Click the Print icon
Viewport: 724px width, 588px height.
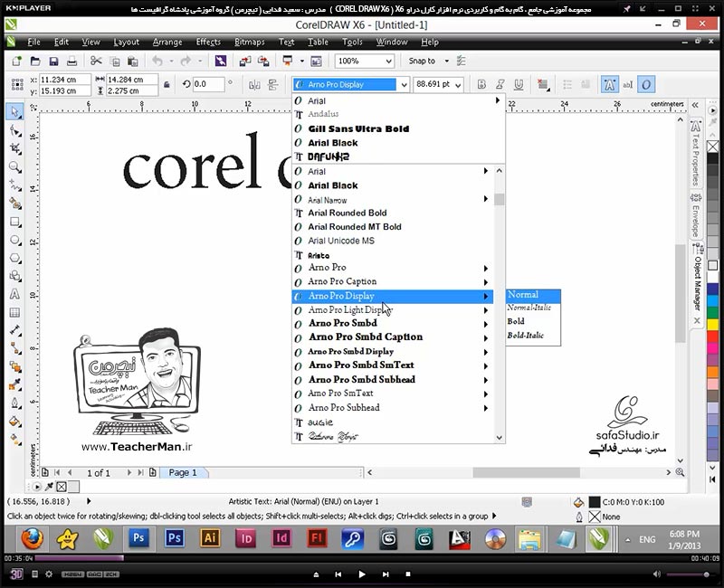click(71, 61)
